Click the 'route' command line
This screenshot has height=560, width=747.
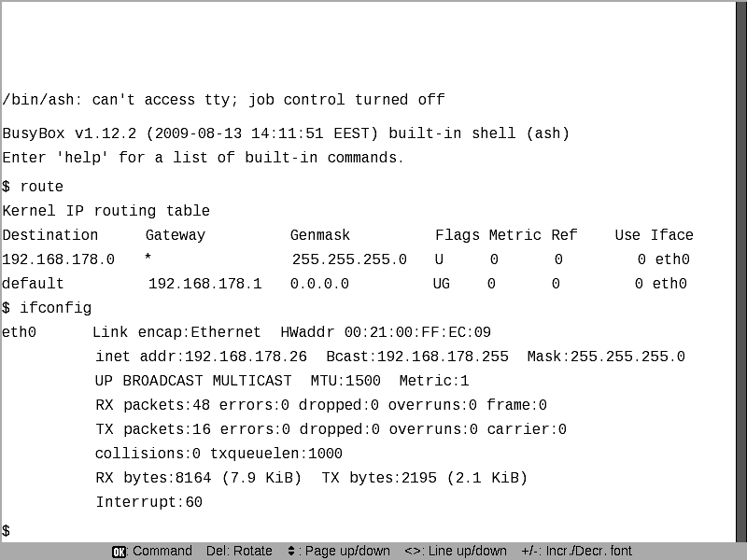[33, 187]
